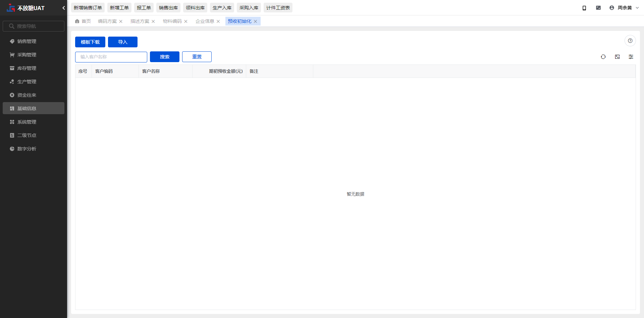The image size is (644, 318).
Task: Click the 领料出库 shortcut
Action: (x=195, y=8)
